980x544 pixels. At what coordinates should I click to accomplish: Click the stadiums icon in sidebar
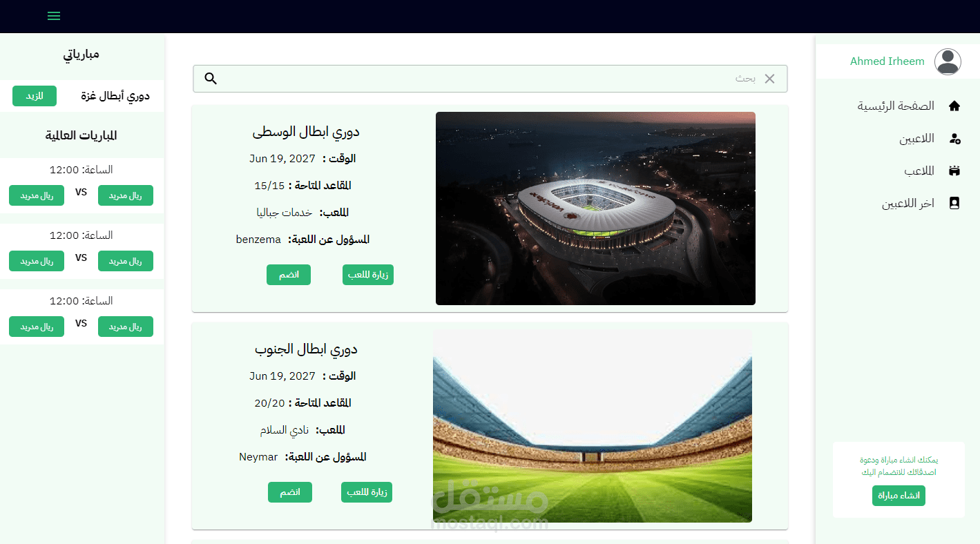click(954, 171)
